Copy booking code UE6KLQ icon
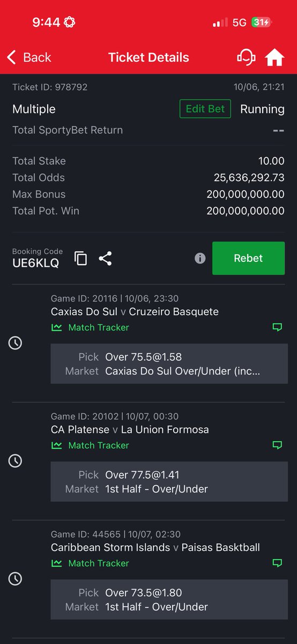This screenshot has width=297, height=644. coord(80,258)
